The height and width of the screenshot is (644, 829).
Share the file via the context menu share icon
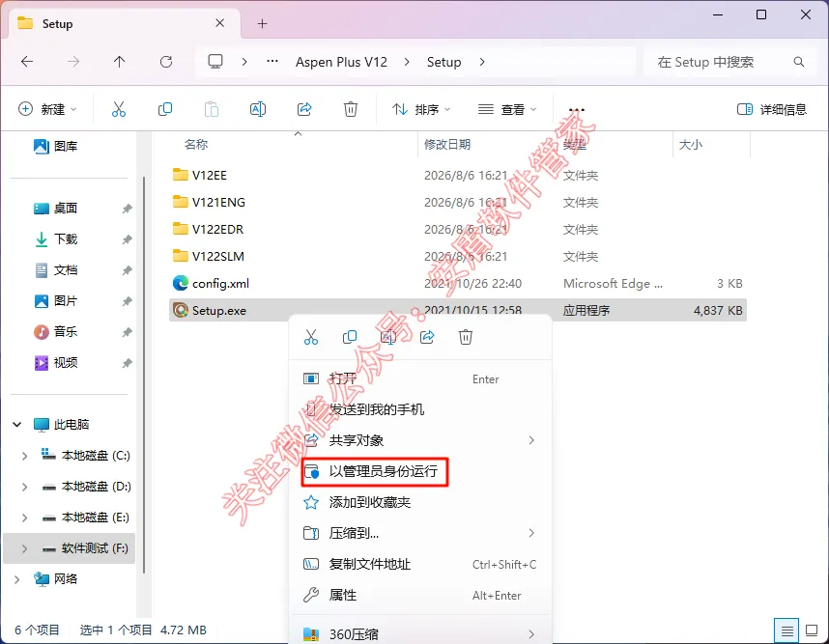coord(427,337)
